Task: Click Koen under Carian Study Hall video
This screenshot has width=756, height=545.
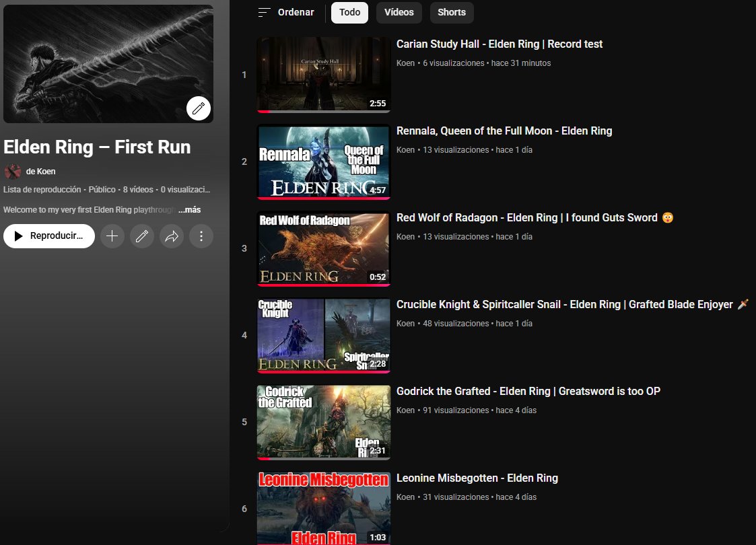Action: (x=405, y=63)
